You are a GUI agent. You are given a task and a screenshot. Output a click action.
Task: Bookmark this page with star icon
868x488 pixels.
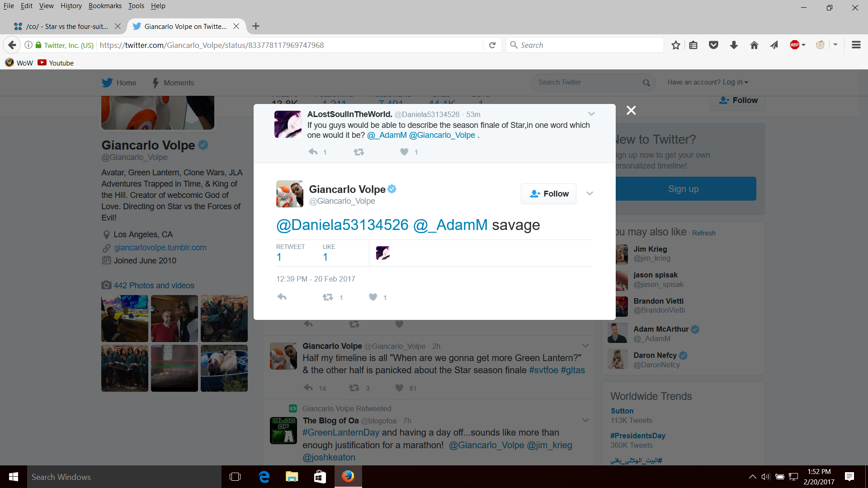click(x=675, y=45)
